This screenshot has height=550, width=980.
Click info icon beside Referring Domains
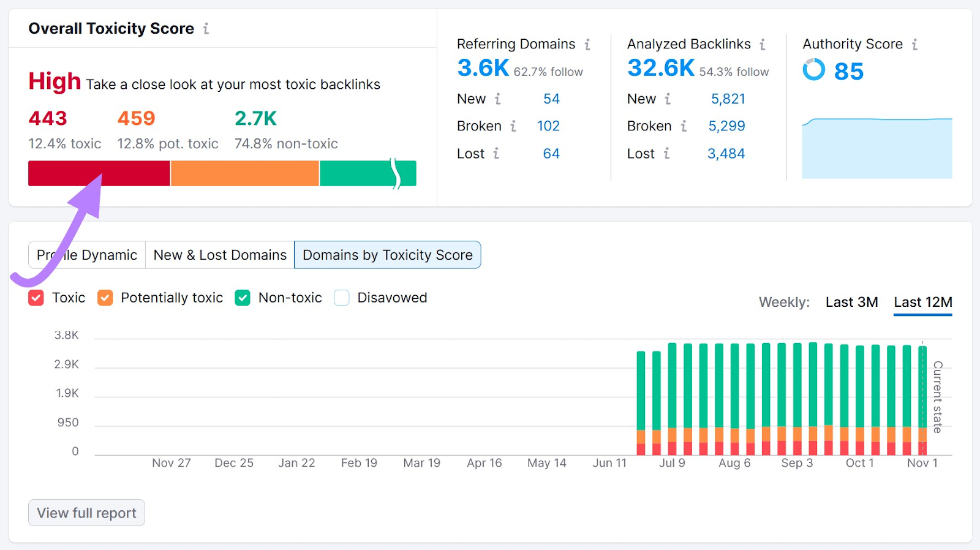tap(587, 44)
